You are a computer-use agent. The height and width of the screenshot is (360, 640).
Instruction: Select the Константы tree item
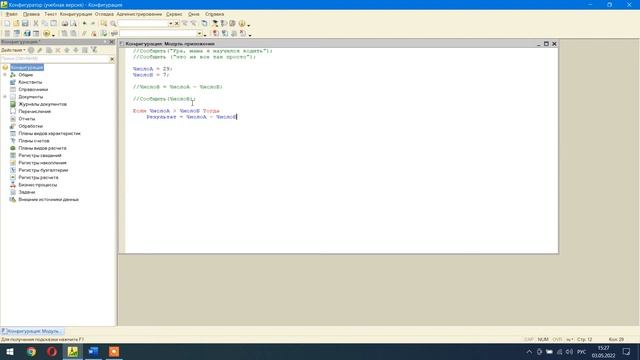30,82
